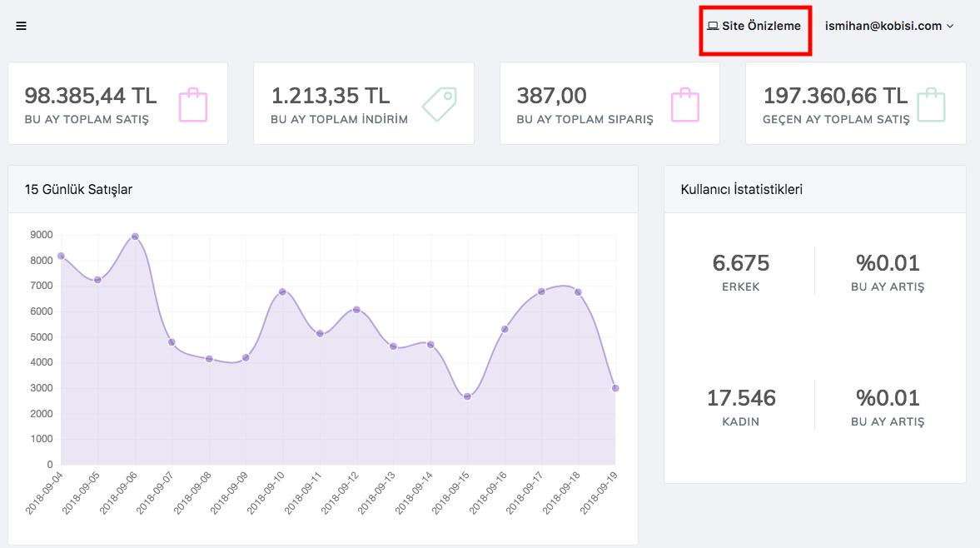Open the ismihan@kobisi.com account dropdown
This screenshot has height=548, width=980.
(x=888, y=26)
